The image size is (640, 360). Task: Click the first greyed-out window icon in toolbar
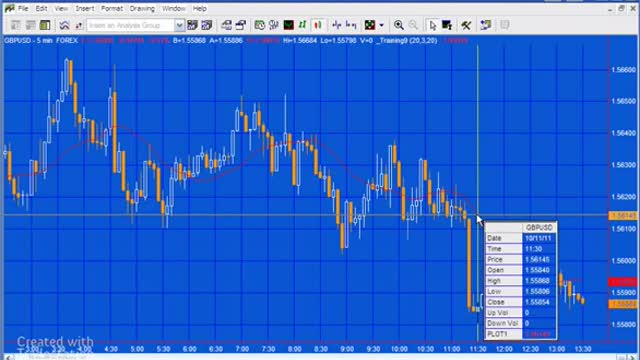[16, 25]
